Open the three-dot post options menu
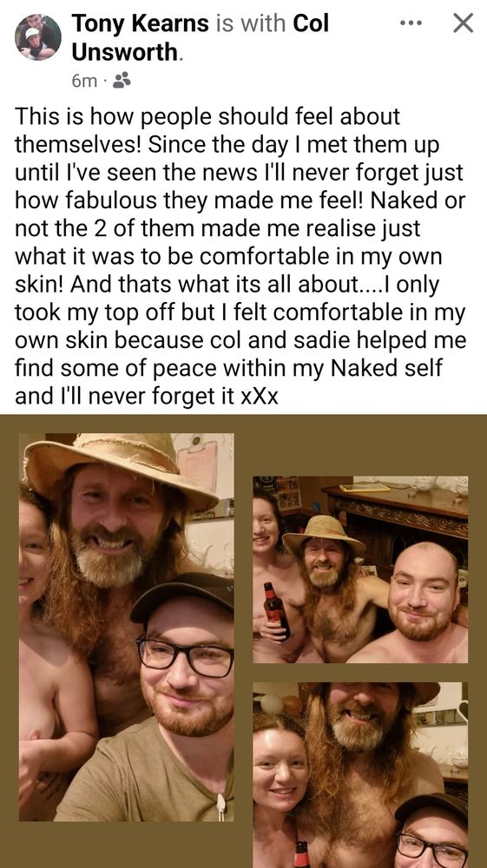Viewport: 487px width, 868px height. [x=412, y=23]
